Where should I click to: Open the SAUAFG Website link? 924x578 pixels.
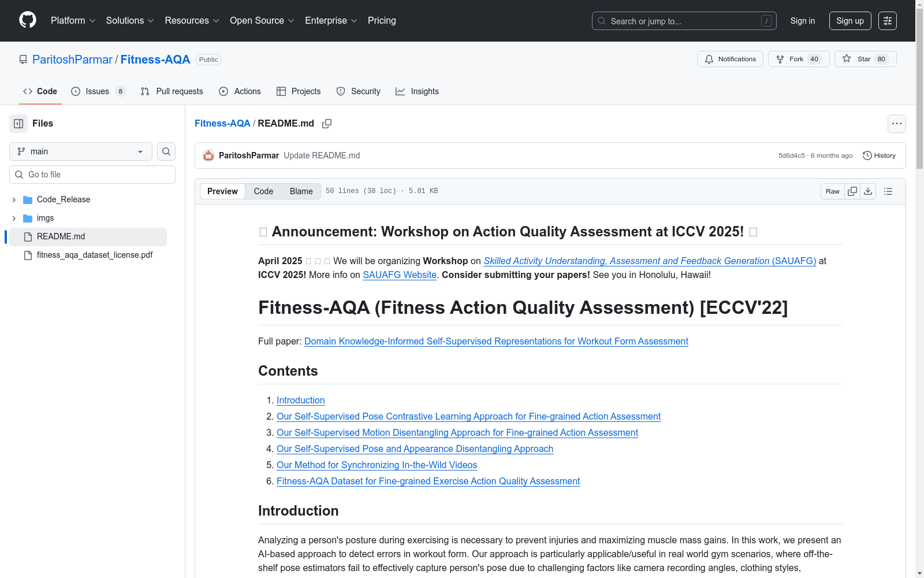click(399, 275)
